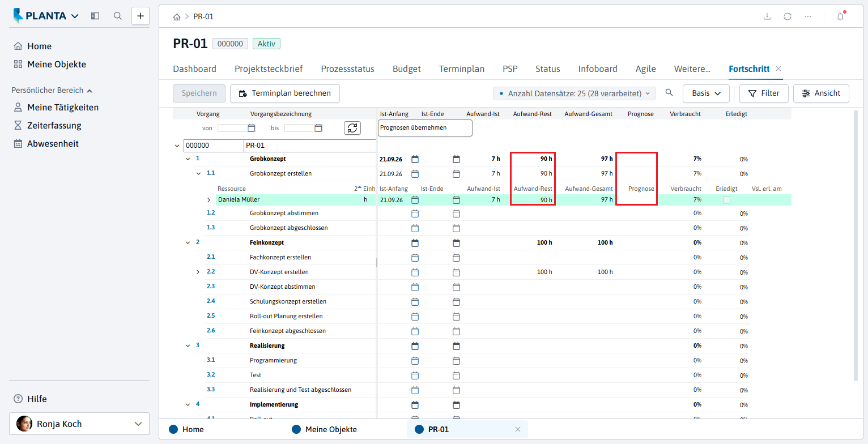The width and height of the screenshot is (868, 444).
Task: Click the project name field PR-01
Action: click(309, 146)
